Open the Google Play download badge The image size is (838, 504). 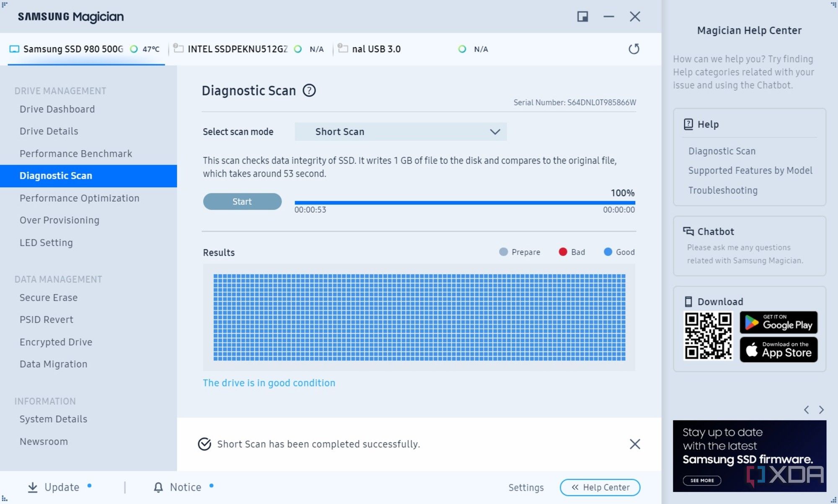coord(779,322)
